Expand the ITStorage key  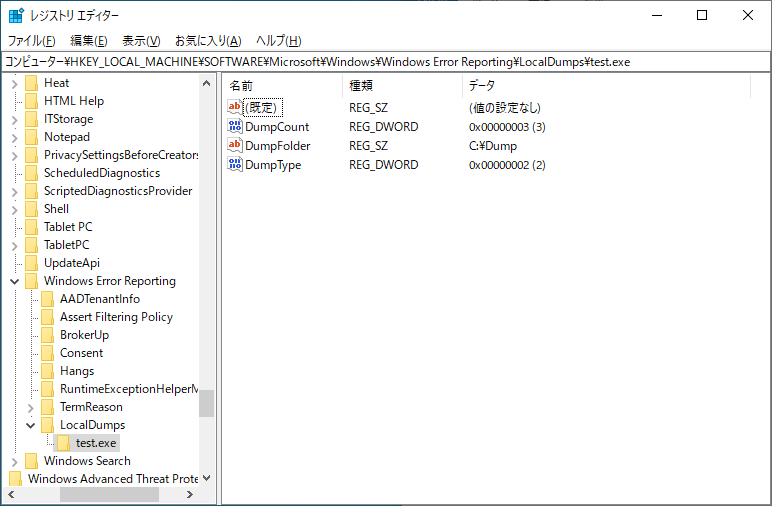[x=14, y=120]
